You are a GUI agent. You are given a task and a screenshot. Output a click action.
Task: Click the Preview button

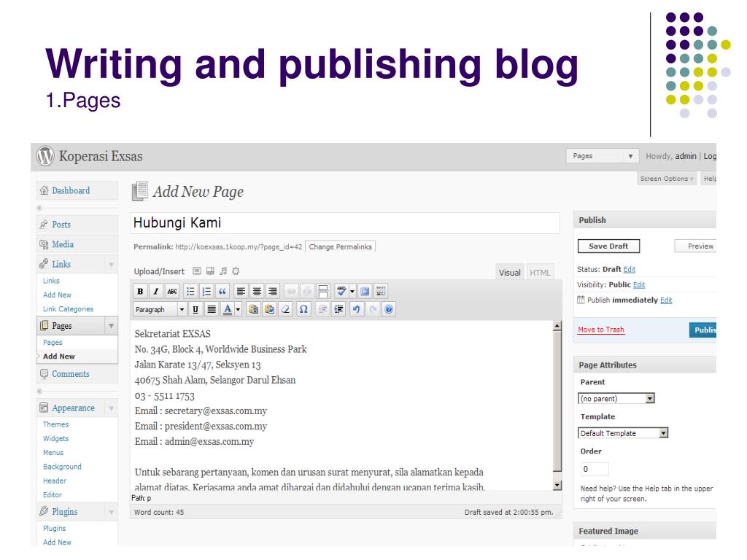(697, 246)
